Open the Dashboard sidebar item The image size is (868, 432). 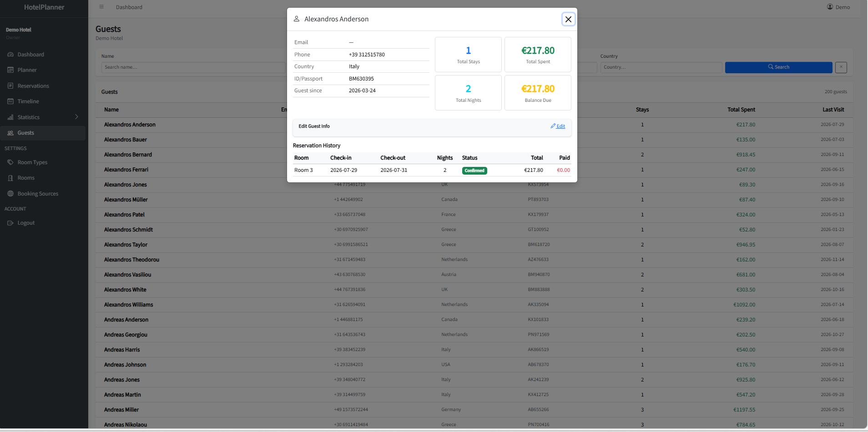click(x=43, y=55)
